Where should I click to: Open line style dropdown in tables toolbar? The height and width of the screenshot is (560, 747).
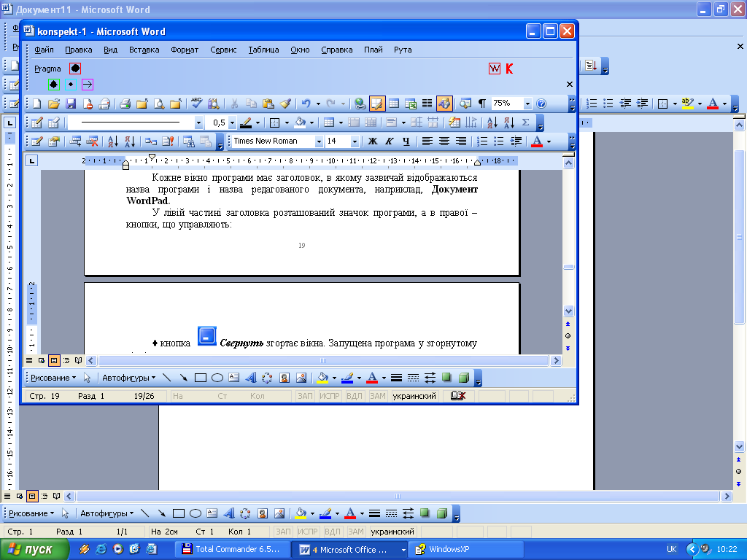pyautogui.click(x=198, y=122)
